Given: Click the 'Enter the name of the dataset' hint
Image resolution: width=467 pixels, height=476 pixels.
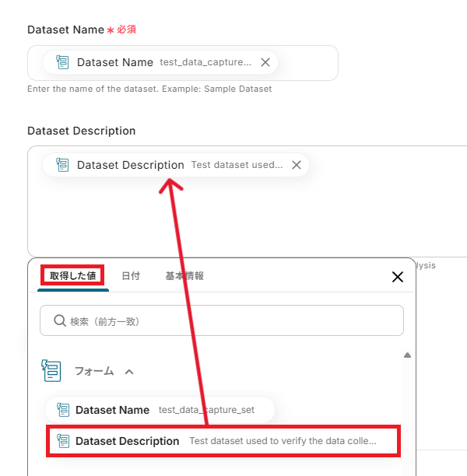Looking at the screenshot, I should click(149, 89).
